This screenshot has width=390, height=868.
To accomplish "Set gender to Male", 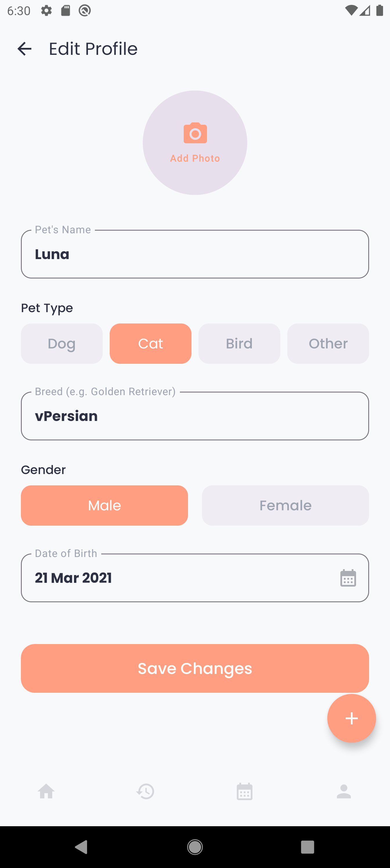I will 104,505.
